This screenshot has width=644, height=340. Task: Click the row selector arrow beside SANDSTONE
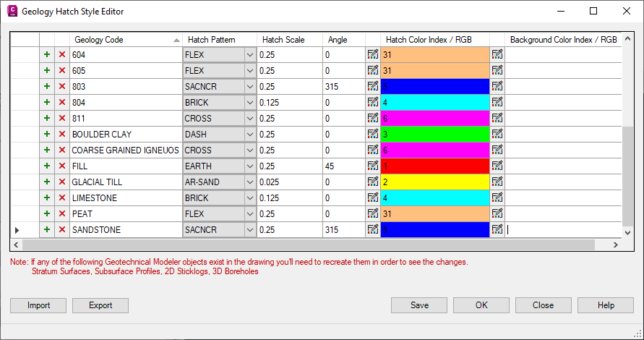(x=17, y=230)
